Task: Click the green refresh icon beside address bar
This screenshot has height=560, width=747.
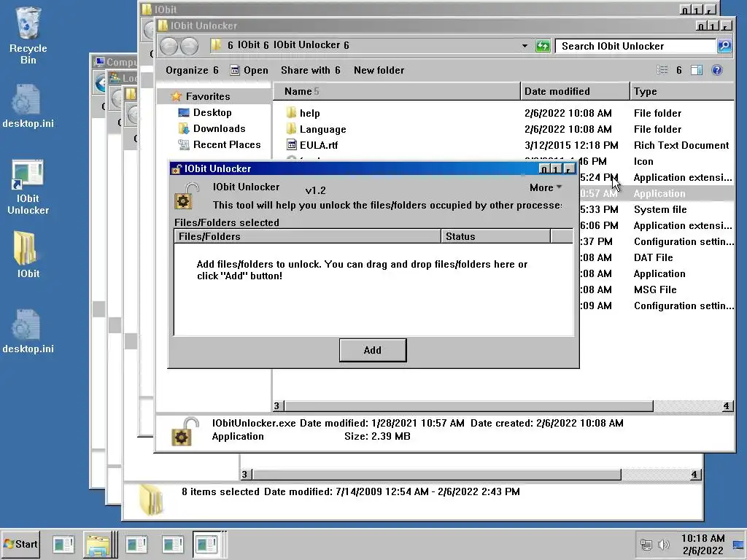Action: [x=543, y=46]
